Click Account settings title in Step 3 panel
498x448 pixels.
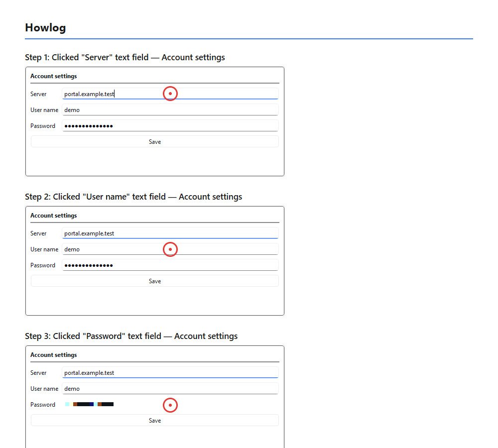(x=54, y=355)
